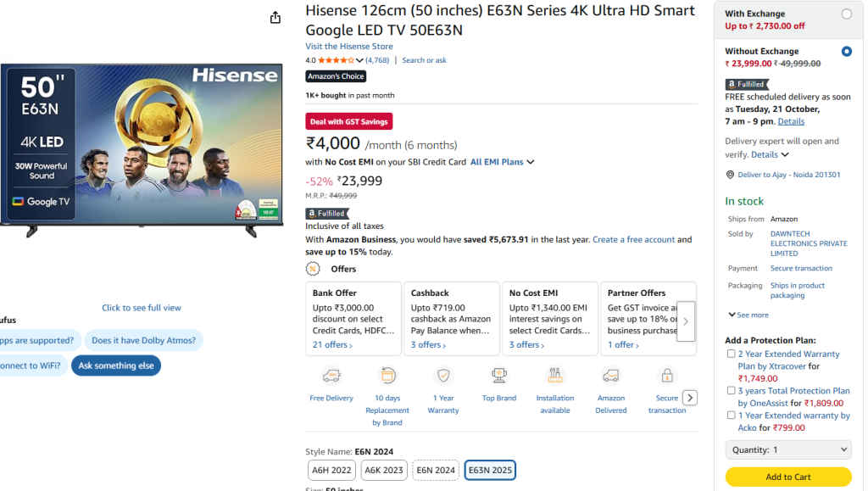
Task: Open the Quantity dropdown
Action: [787, 449]
